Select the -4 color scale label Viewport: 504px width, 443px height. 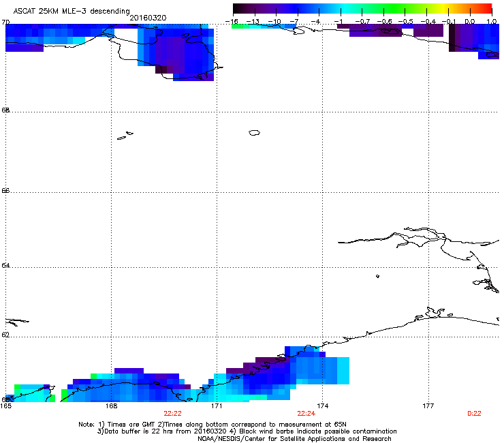tap(315, 22)
